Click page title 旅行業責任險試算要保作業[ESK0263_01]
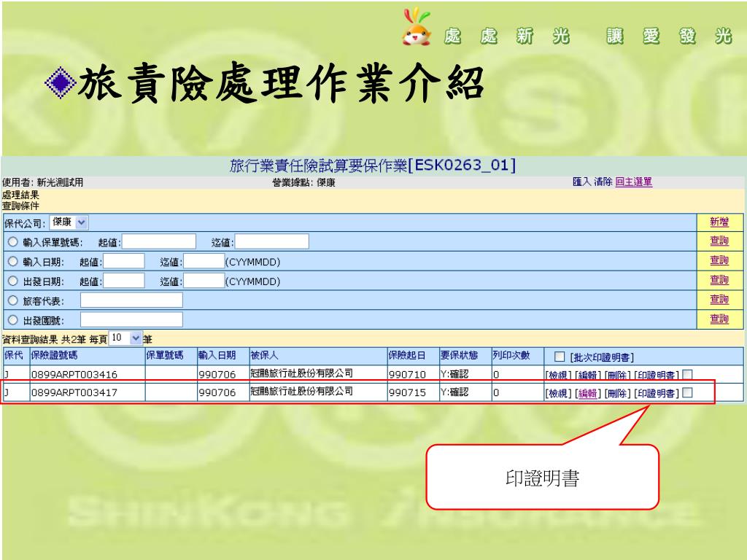Image resolution: width=747 pixels, height=560 pixels. [373, 166]
